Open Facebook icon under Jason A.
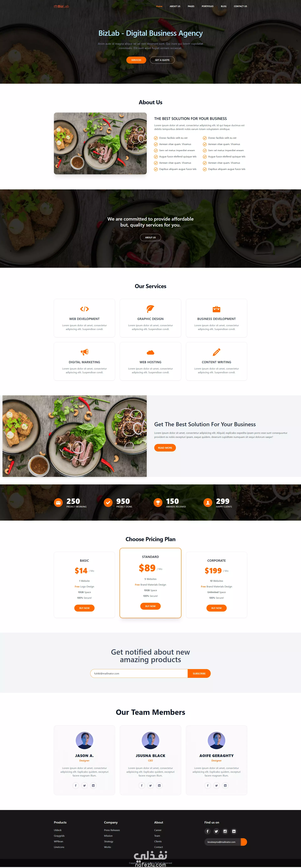 pos(76,785)
